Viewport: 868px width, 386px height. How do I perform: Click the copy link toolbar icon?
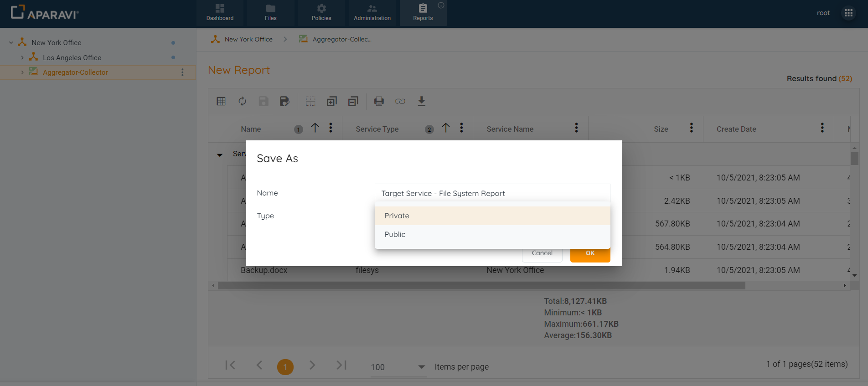(x=400, y=101)
